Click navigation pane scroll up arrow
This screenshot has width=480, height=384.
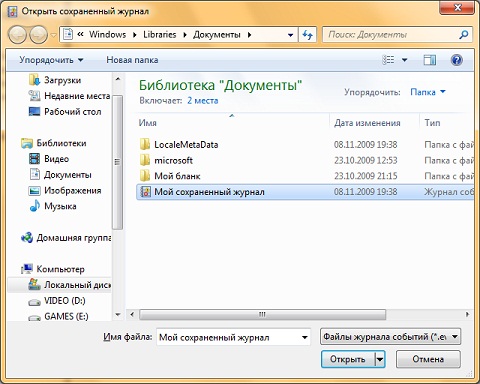coord(117,79)
